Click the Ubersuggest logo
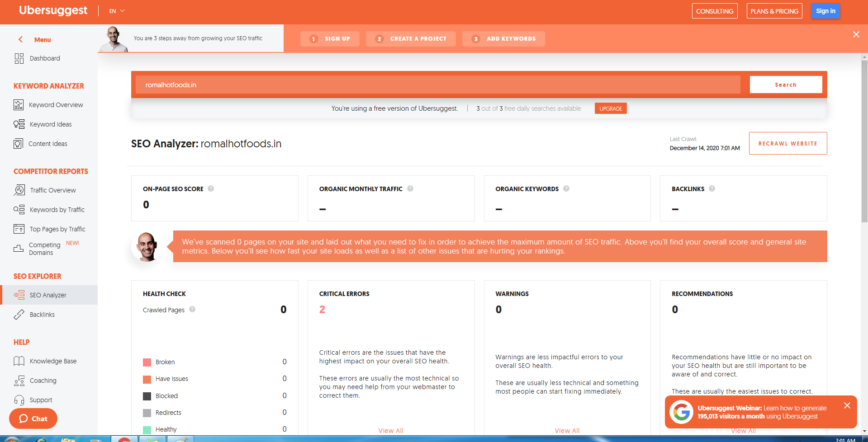 [53, 10]
